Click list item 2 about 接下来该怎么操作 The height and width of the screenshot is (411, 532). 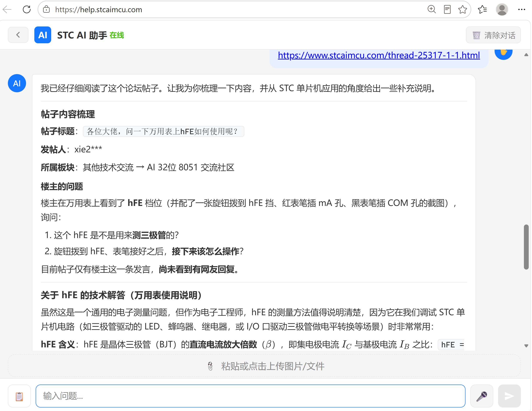click(144, 251)
